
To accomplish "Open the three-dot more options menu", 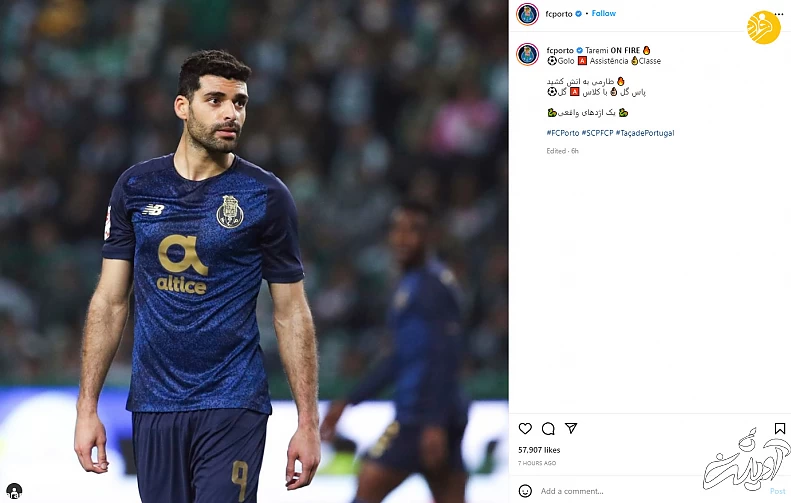I will [x=779, y=14].
